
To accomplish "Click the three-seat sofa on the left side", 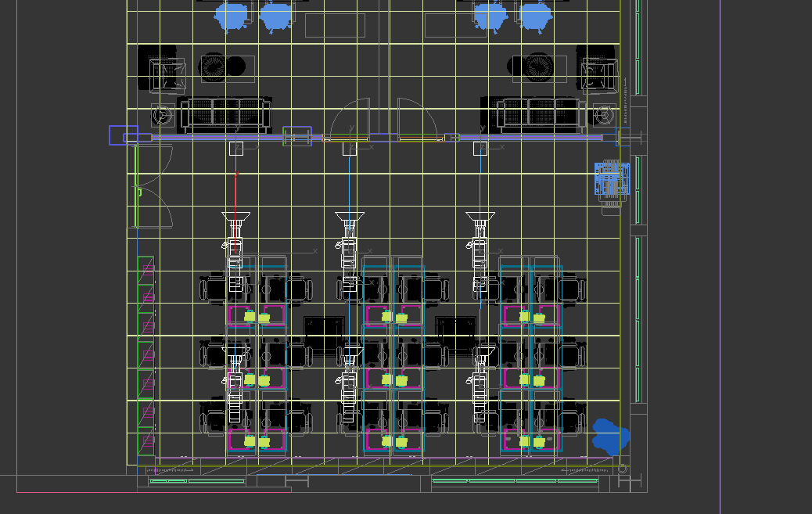I will [x=225, y=114].
